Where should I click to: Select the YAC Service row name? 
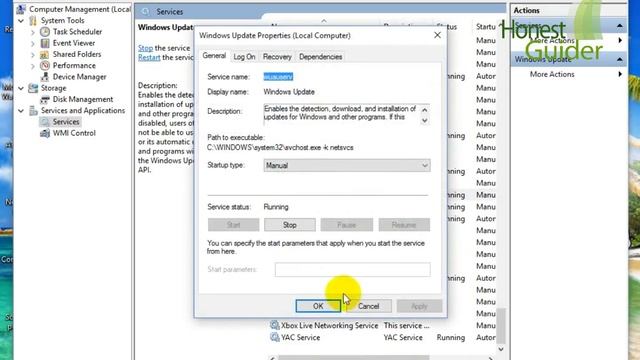coord(300,338)
